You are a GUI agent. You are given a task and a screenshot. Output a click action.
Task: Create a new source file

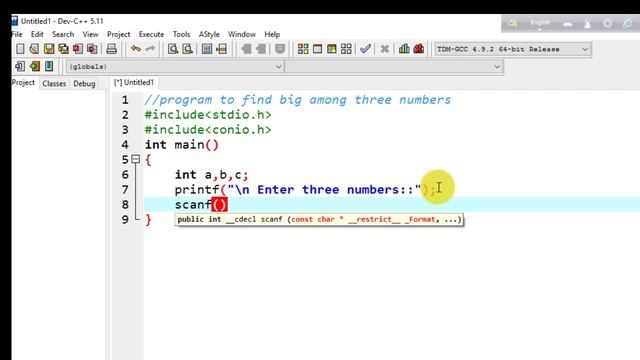[20, 49]
